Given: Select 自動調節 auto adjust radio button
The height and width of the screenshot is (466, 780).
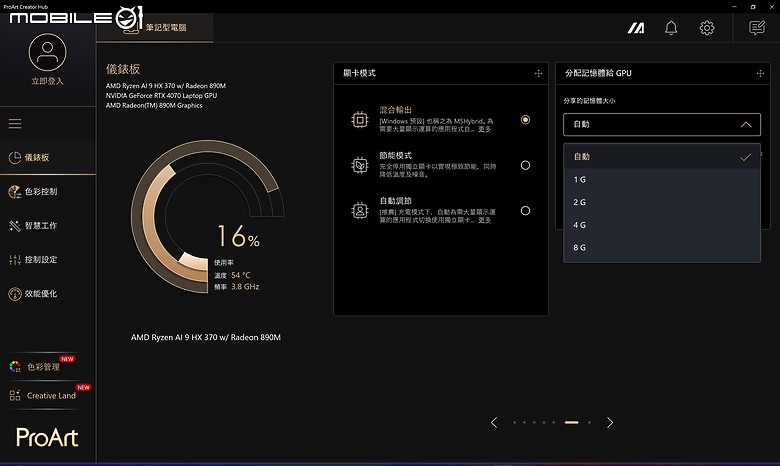Looking at the screenshot, I should (x=525, y=210).
